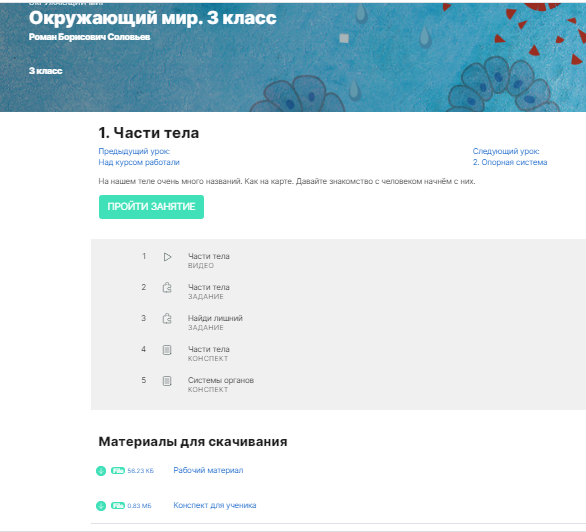Click the File badge next to 0.83 МБ
Image resolution: width=586 pixels, height=532 pixels.
[117, 506]
